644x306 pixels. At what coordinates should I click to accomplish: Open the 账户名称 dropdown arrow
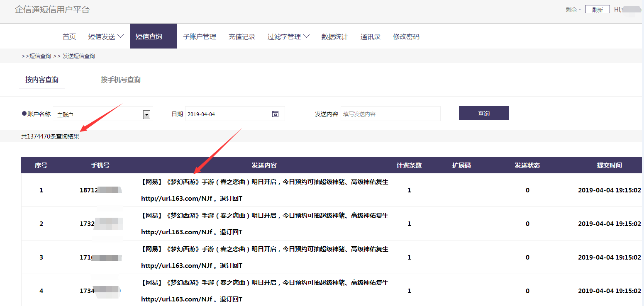click(x=146, y=114)
